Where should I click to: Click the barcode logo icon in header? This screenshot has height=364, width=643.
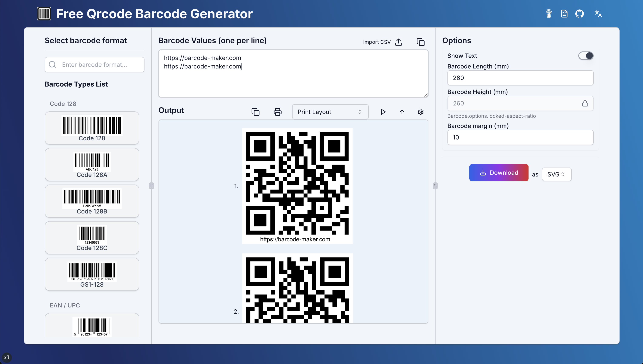[44, 13]
